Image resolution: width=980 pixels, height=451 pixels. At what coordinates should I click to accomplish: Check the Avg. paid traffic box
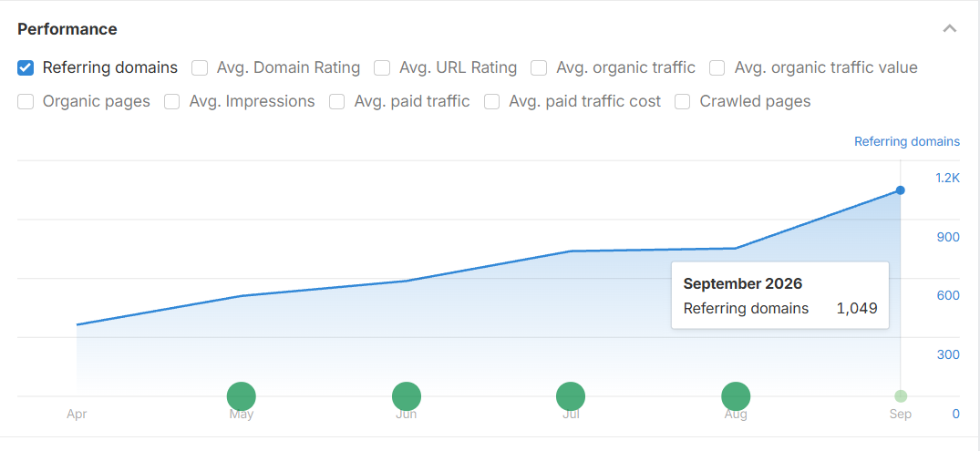coord(337,101)
